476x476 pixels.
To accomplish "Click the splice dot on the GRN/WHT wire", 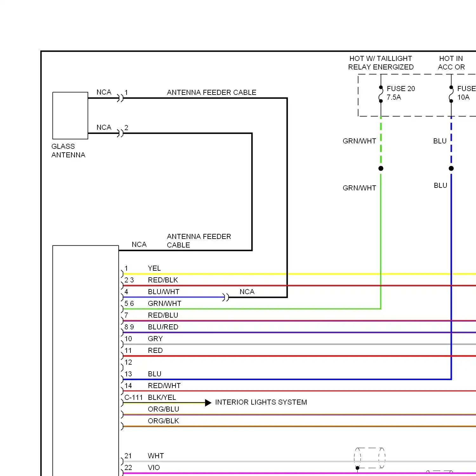I will [x=381, y=168].
